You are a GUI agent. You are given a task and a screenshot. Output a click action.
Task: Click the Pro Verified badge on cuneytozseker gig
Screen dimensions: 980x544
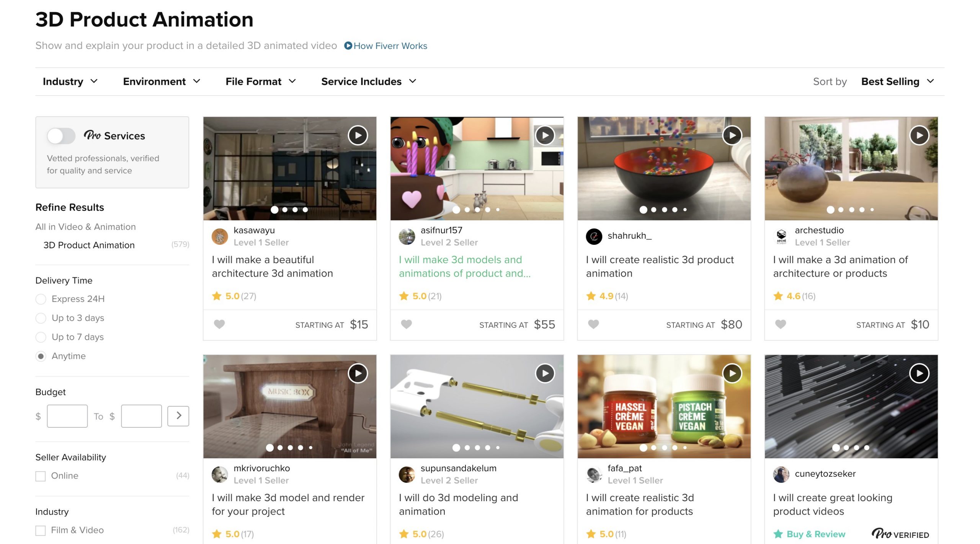pyautogui.click(x=900, y=534)
